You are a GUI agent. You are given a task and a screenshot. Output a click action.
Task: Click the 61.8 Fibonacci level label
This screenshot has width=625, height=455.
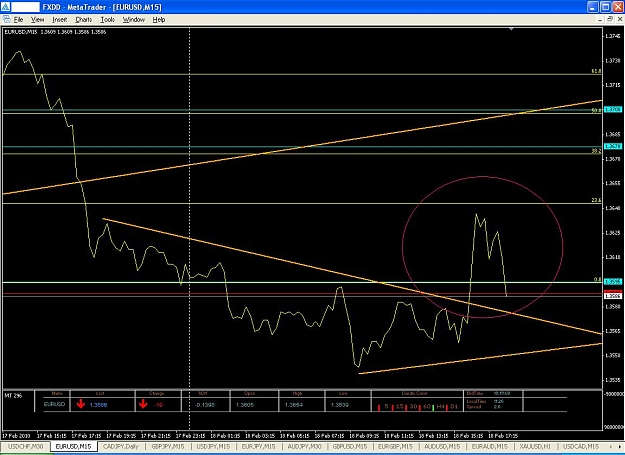pos(596,71)
